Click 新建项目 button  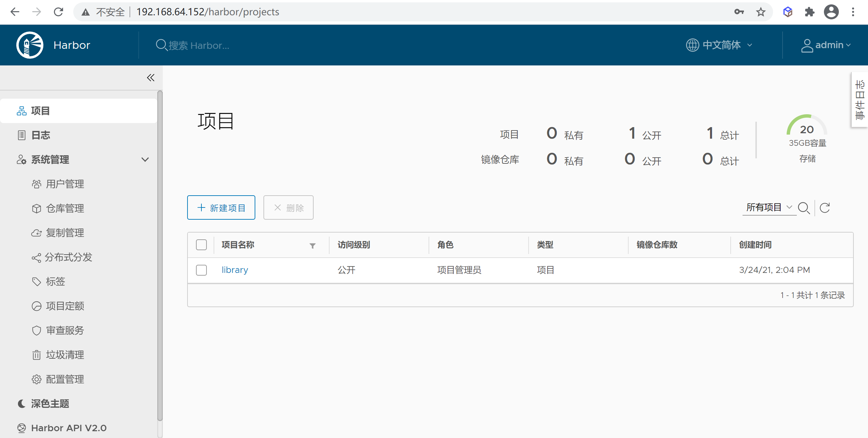pyautogui.click(x=221, y=207)
